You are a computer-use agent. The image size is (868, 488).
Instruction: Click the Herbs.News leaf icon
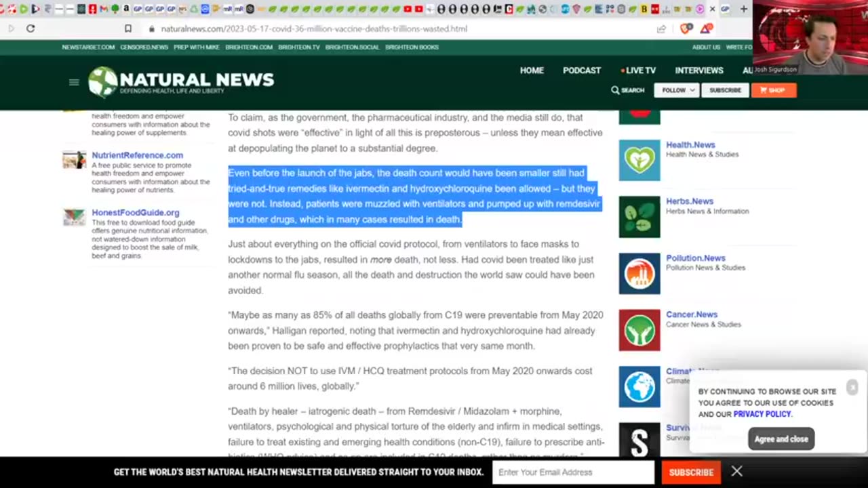point(639,217)
